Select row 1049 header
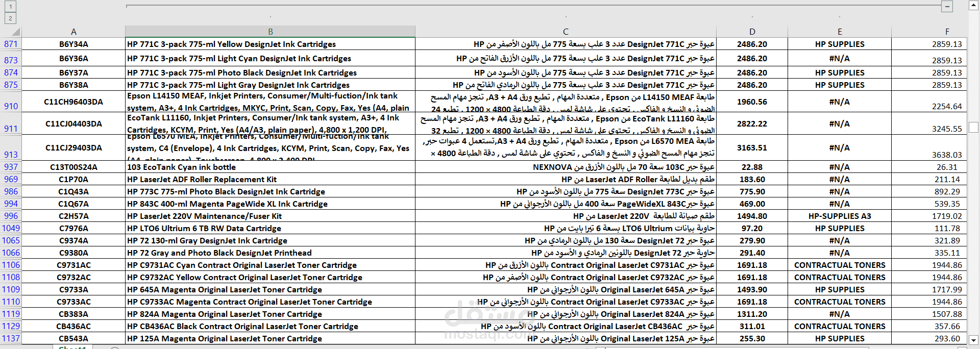The image size is (980, 349). [x=11, y=228]
